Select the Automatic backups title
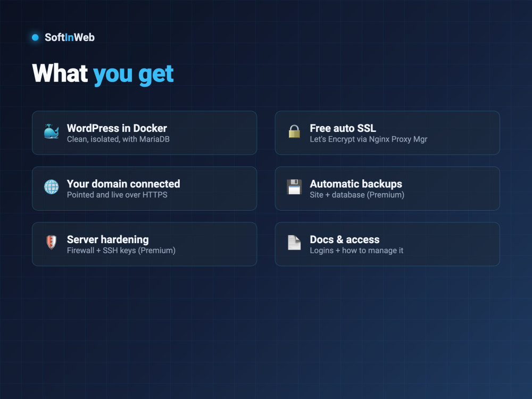532x399 pixels. point(356,184)
